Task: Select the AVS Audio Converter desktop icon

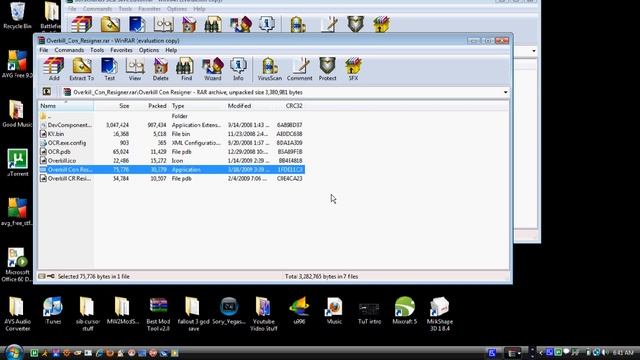Action: [x=17, y=313]
